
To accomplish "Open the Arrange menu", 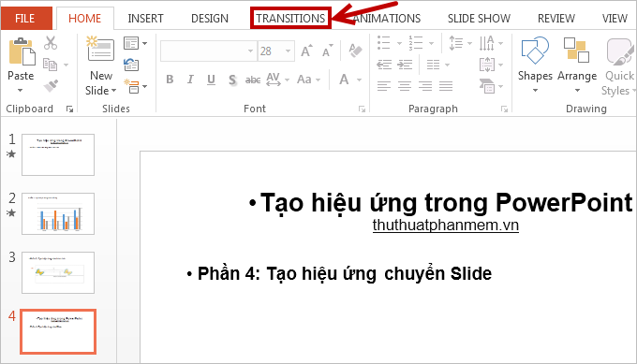I will click(577, 65).
